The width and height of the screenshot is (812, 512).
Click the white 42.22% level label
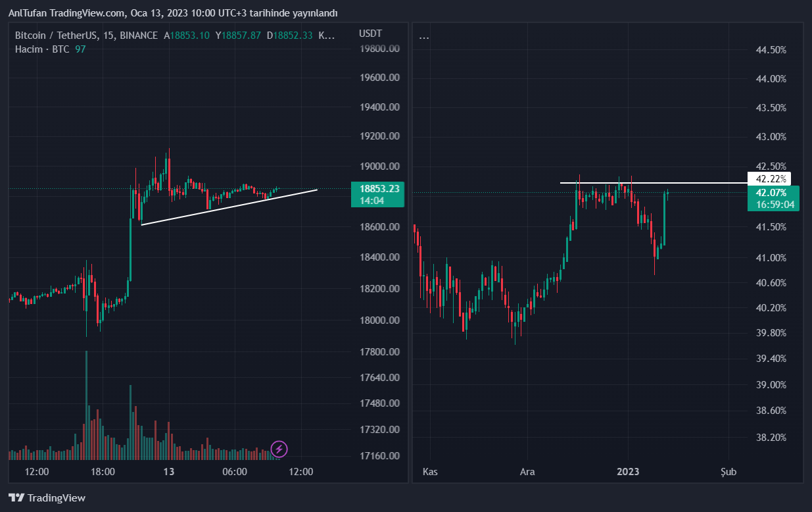coord(769,178)
